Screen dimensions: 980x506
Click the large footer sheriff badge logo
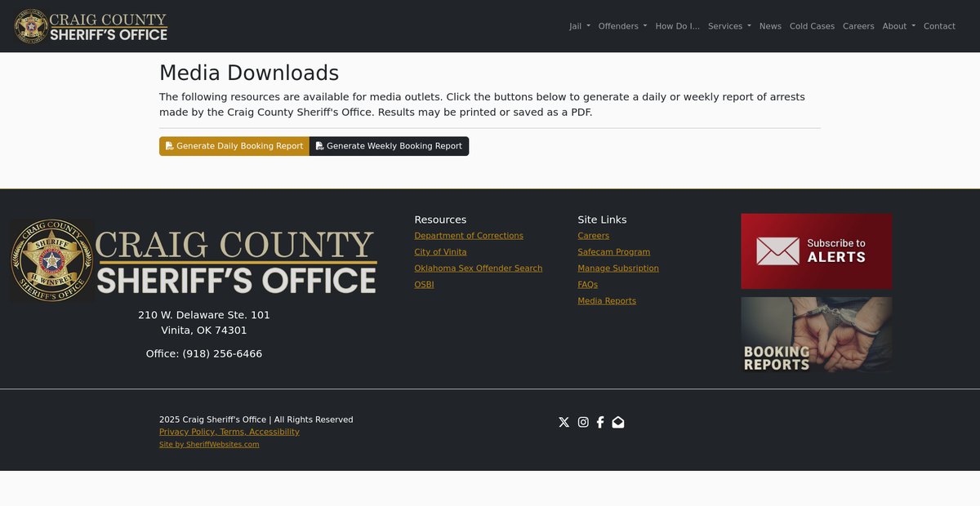tap(194, 261)
